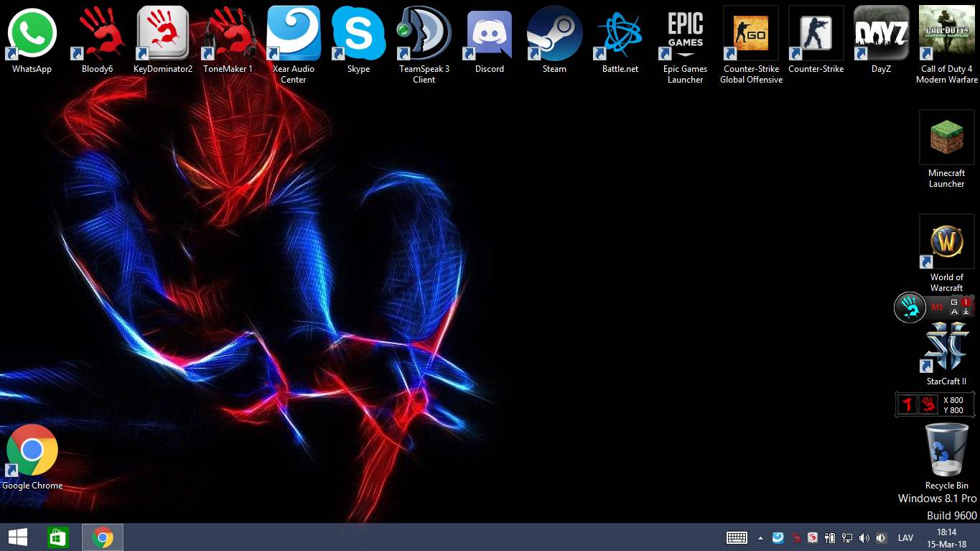Click red hand icon in X/Y widget

tap(928, 404)
